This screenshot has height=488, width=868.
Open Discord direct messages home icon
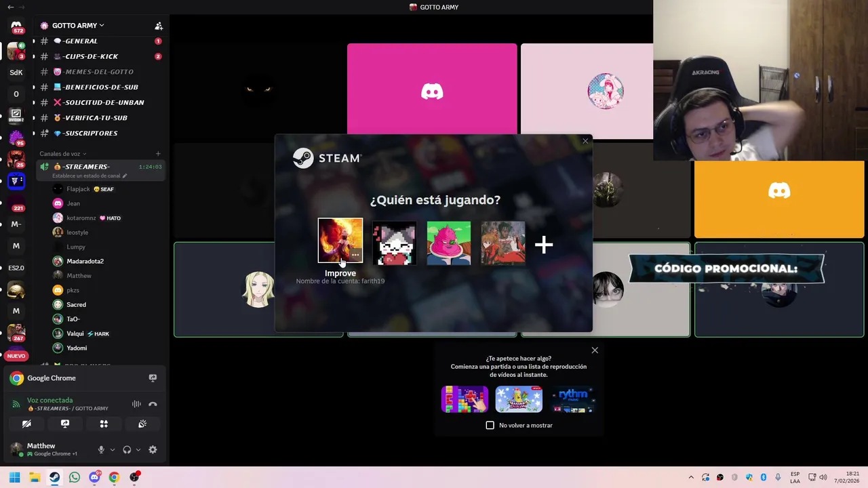point(16,27)
